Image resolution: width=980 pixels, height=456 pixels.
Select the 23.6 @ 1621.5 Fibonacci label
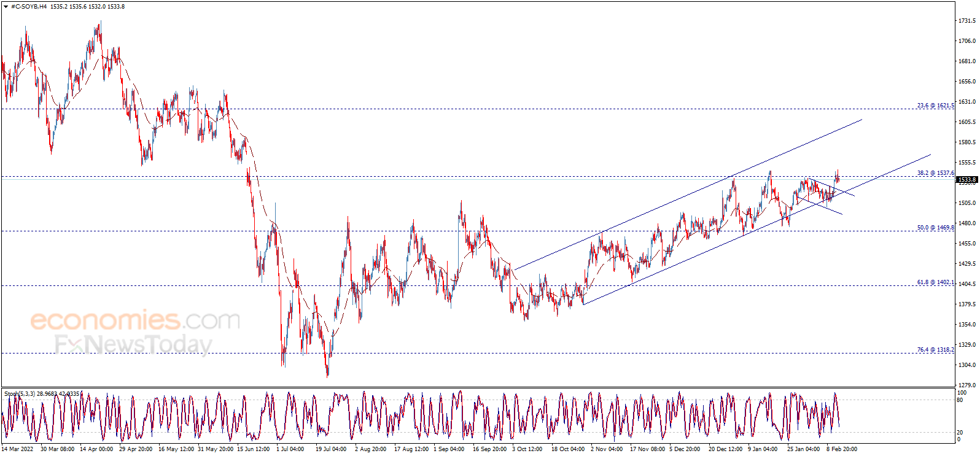pyautogui.click(x=936, y=106)
